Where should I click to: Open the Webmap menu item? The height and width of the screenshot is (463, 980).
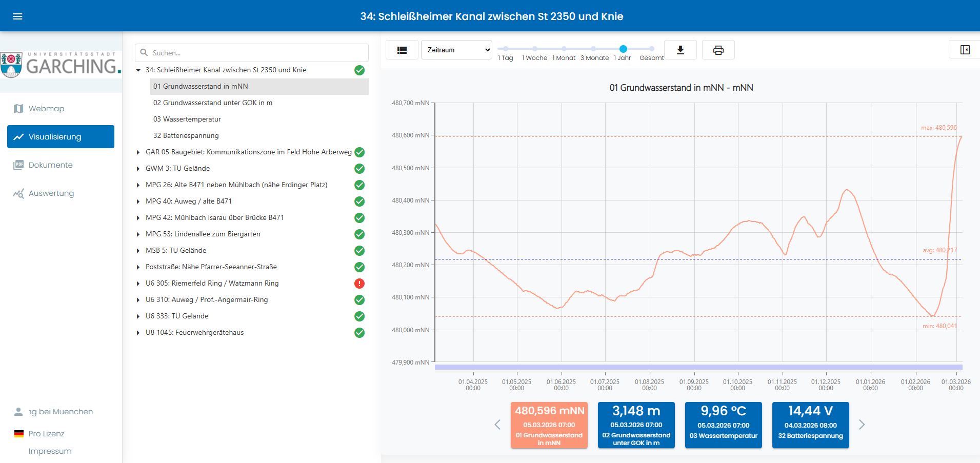coord(46,109)
